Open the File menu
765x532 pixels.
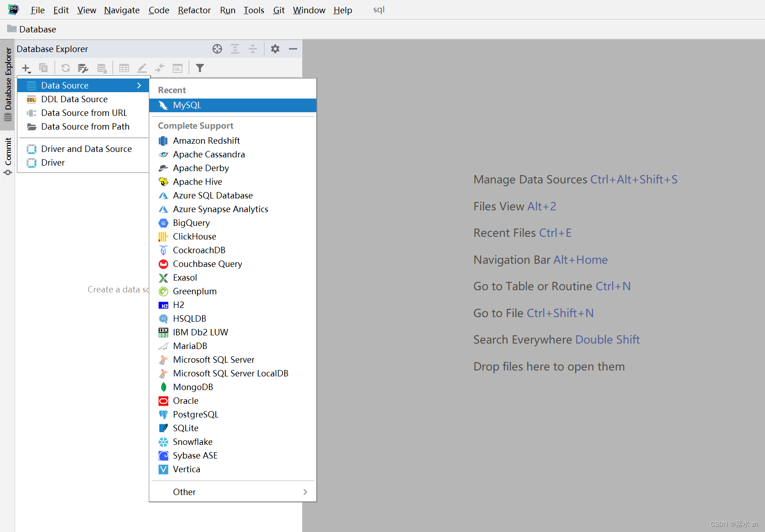point(37,10)
